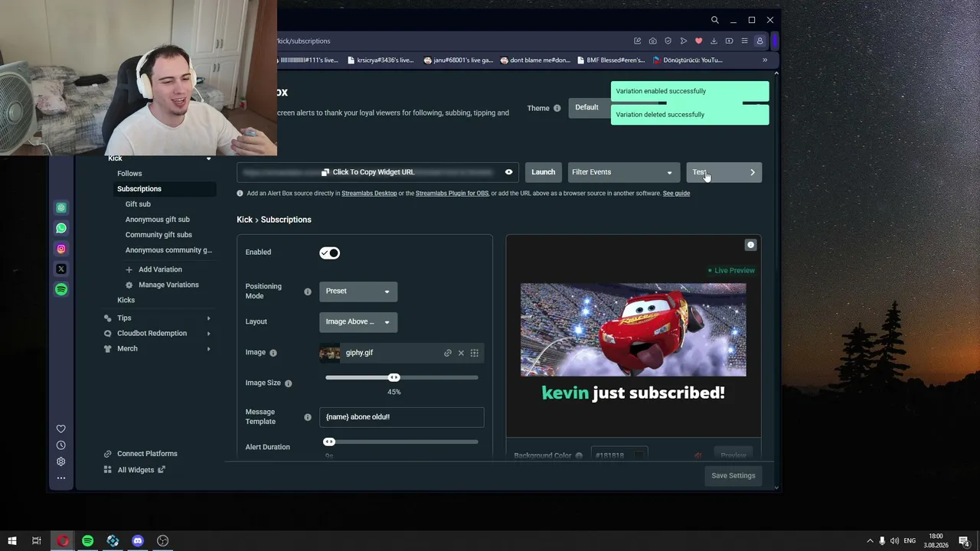The height and width of the screenshot is (551, 980).
Task: Open WhatsApp in the browser sidebar
Action: click(x=61, y=228)
